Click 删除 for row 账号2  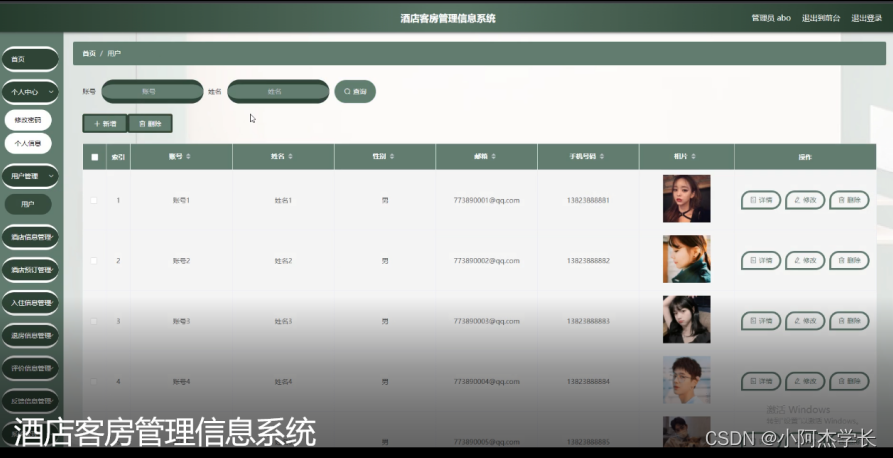coord(849,261)
